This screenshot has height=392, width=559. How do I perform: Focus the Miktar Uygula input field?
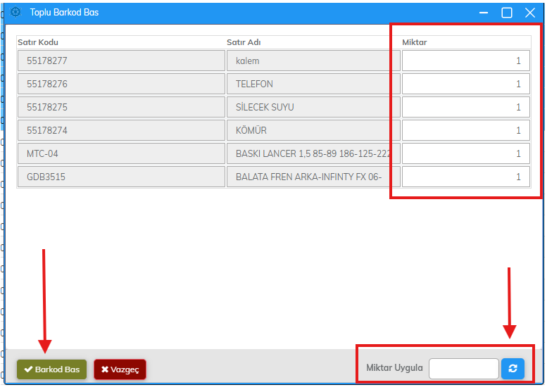tap(463, 369)
